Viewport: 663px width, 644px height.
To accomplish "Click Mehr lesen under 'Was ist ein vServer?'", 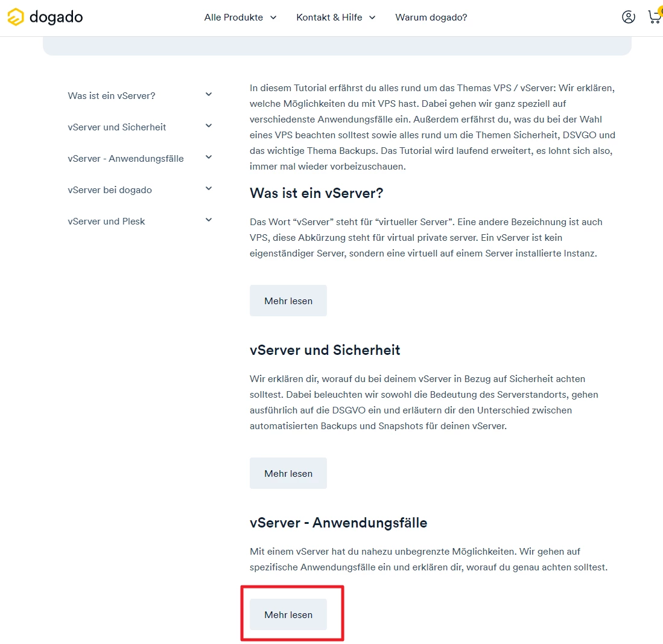I will [288, 301].
